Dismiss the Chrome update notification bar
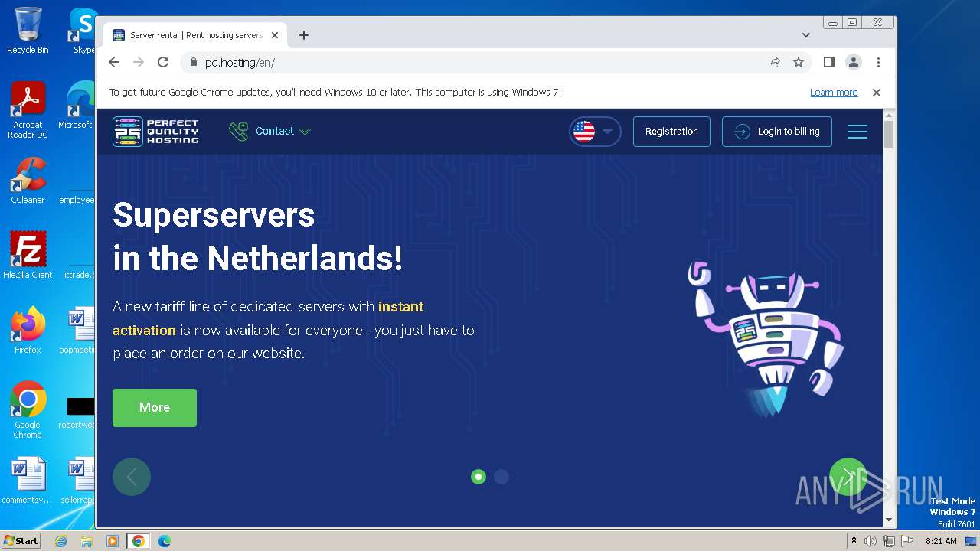Screen dimensions: 980x551 click(877, 93)
